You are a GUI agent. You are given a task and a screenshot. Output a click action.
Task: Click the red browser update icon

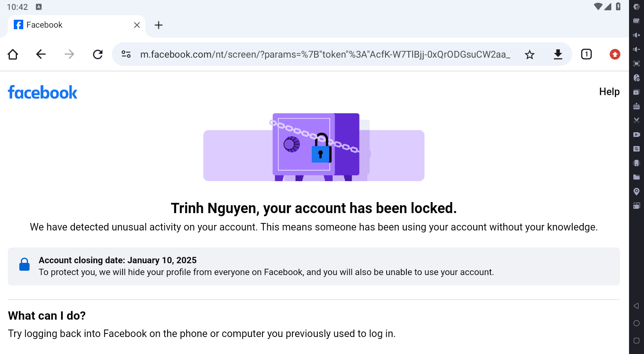coord(615,54)
